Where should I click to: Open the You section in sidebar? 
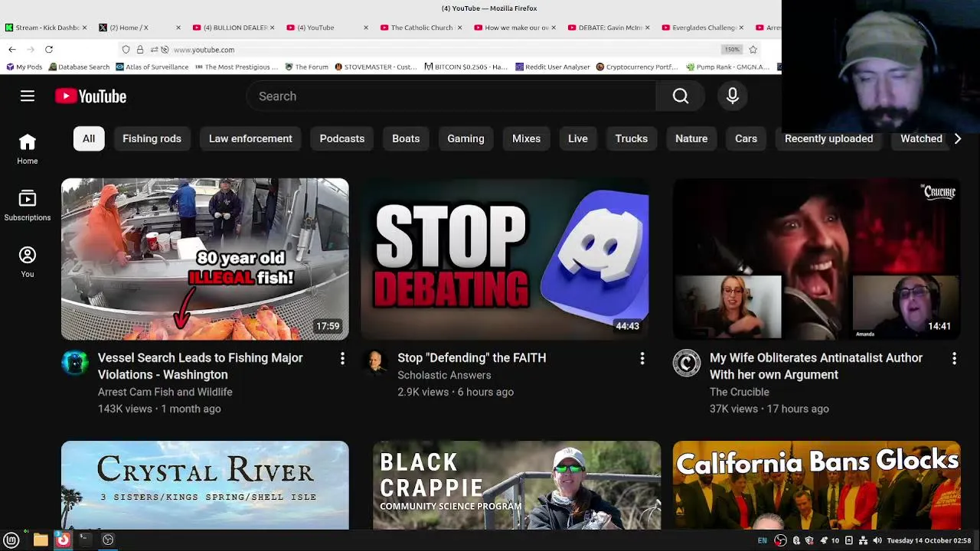[x=28, y=262]
